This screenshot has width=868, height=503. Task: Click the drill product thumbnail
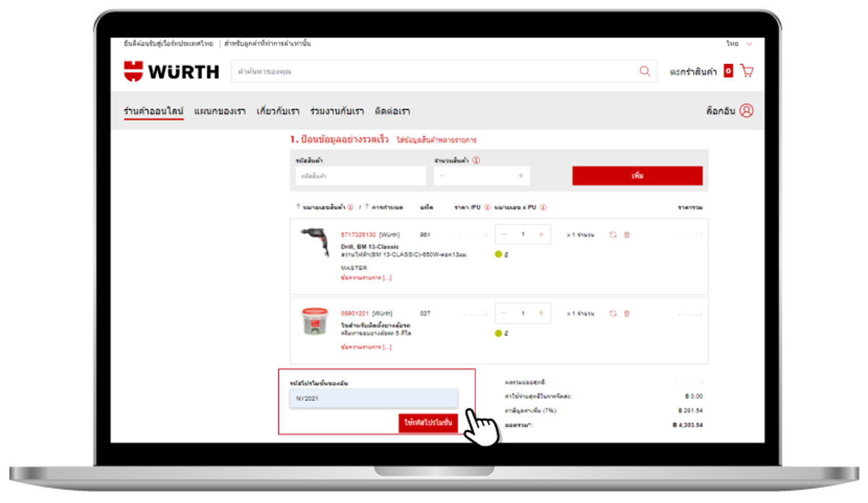[314, 242]
